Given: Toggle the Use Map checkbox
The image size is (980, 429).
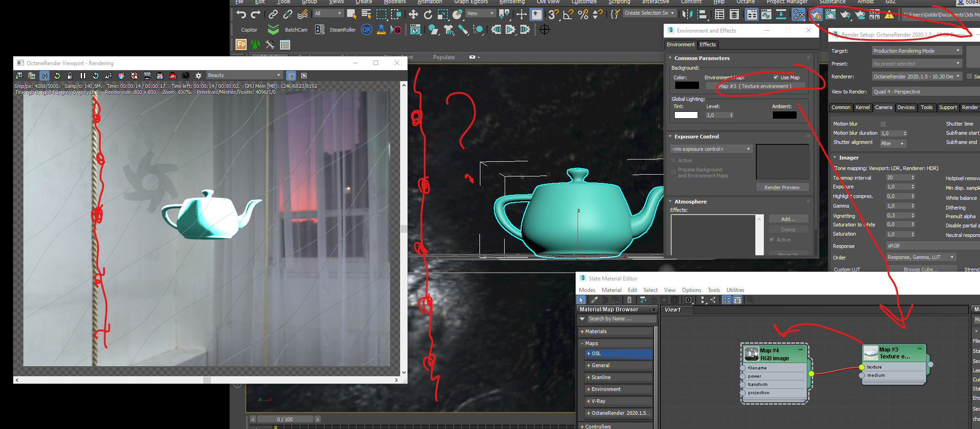Looking at the screenshot, I should (x=776, y=77).
